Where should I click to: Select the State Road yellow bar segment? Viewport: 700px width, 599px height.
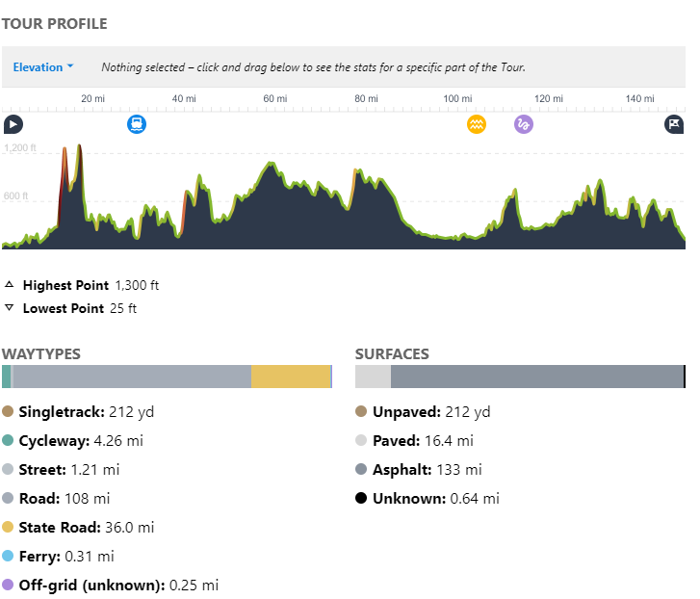point(291,377)
